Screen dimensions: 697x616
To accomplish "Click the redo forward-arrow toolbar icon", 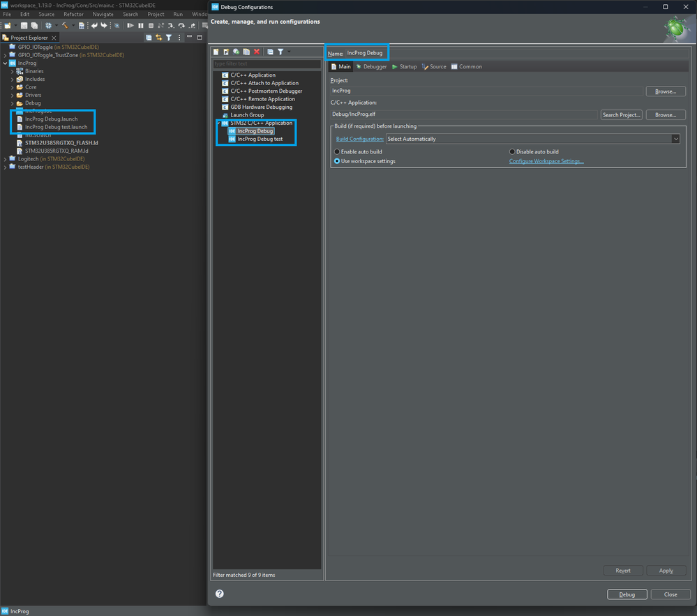I will pos(103,26).
